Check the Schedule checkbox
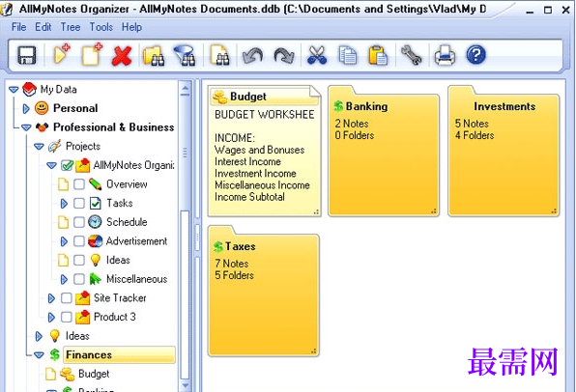The image size is (576, 392). click(79, 222)
